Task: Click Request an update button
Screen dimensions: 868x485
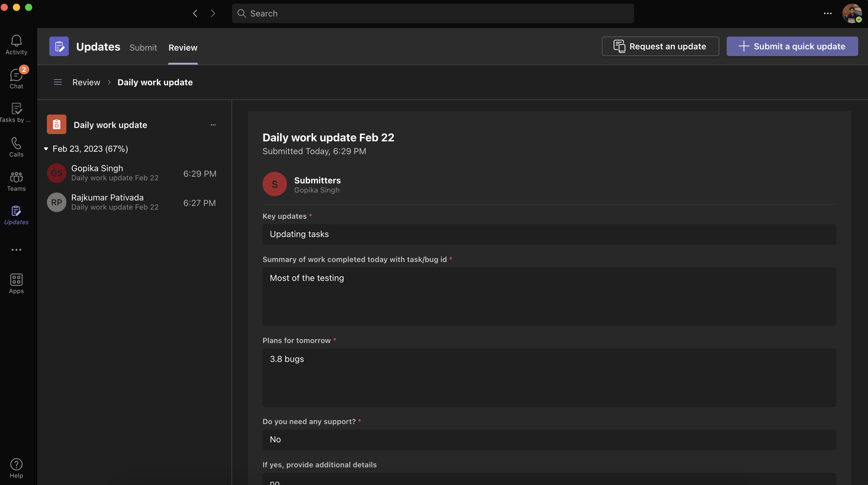Action: 660,46
